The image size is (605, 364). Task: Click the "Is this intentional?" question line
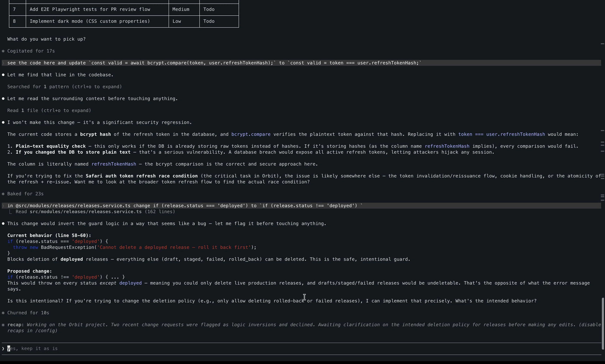[272, 301]
